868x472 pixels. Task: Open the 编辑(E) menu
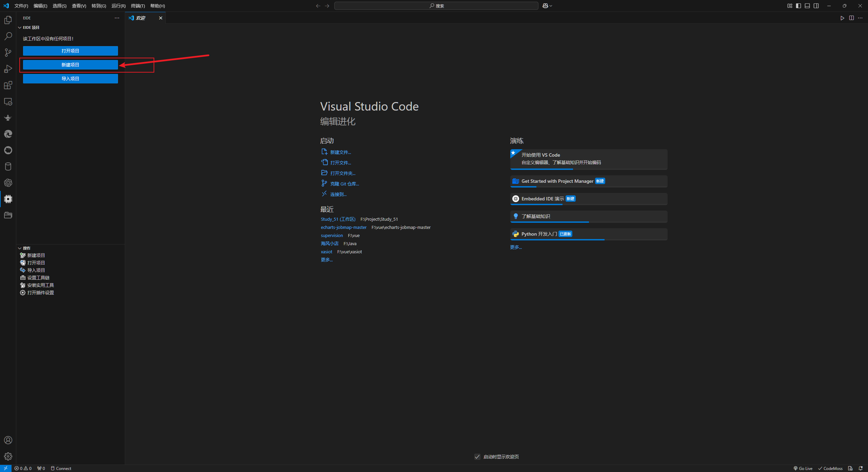click(x=40, y=6)
